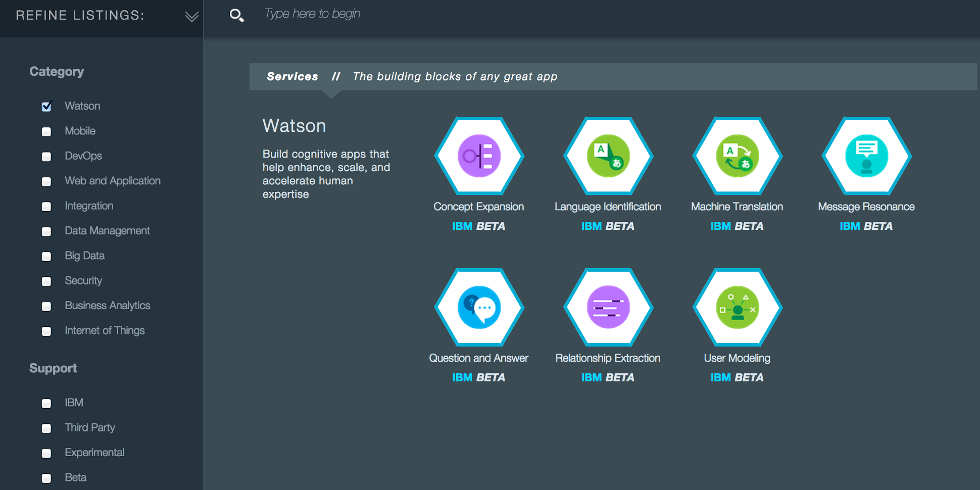Open the Language Identification label link
The height and width of the screenshot is (490, 980).
608,207
